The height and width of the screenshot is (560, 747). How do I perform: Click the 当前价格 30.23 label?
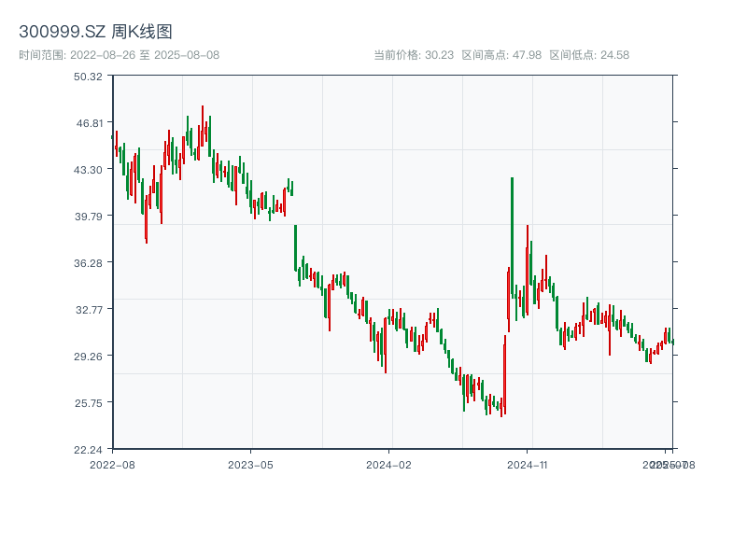point(414,55)
